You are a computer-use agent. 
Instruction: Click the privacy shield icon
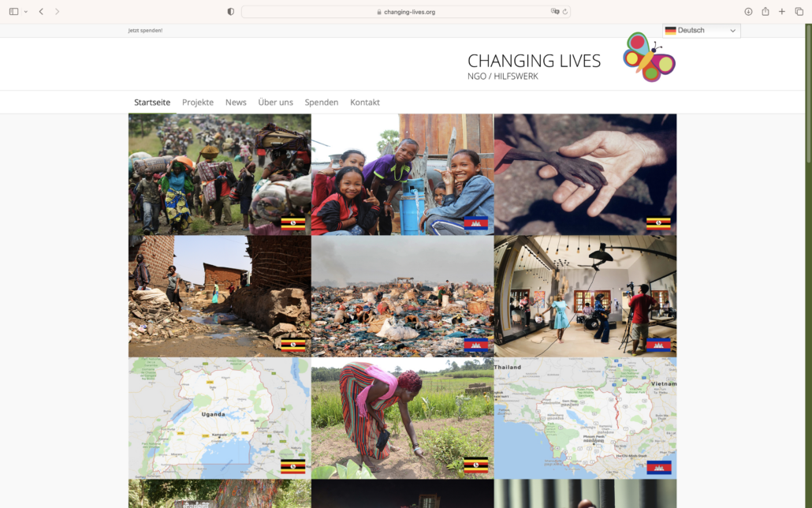(x=230, y=11)
